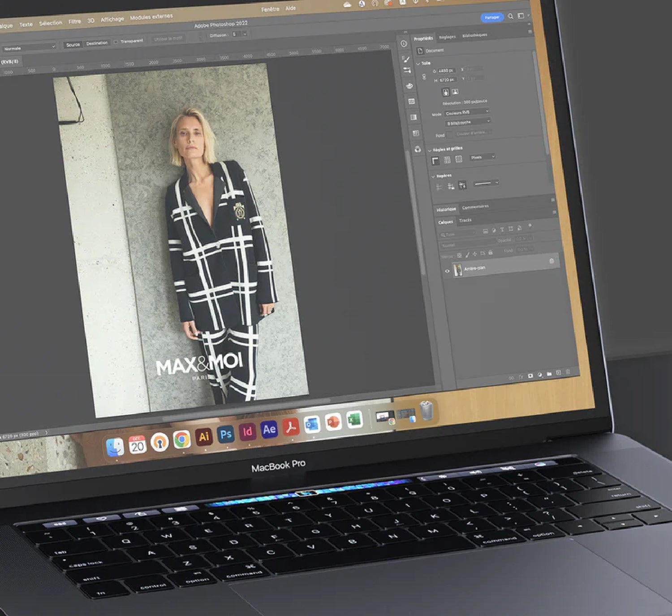The image size is (672, 616).
Task: Select the Arrière-plan layer thumbnail
Action: tap(458, 270)
